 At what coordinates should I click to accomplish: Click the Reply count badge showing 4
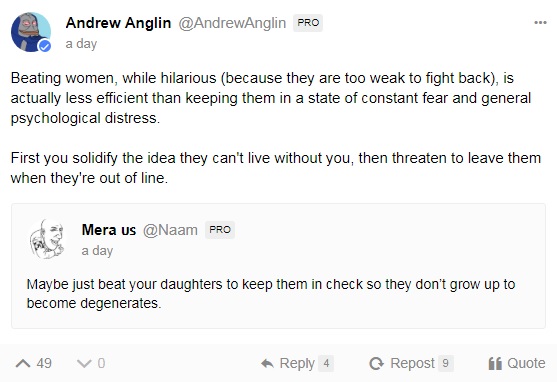tap(326, 363)
